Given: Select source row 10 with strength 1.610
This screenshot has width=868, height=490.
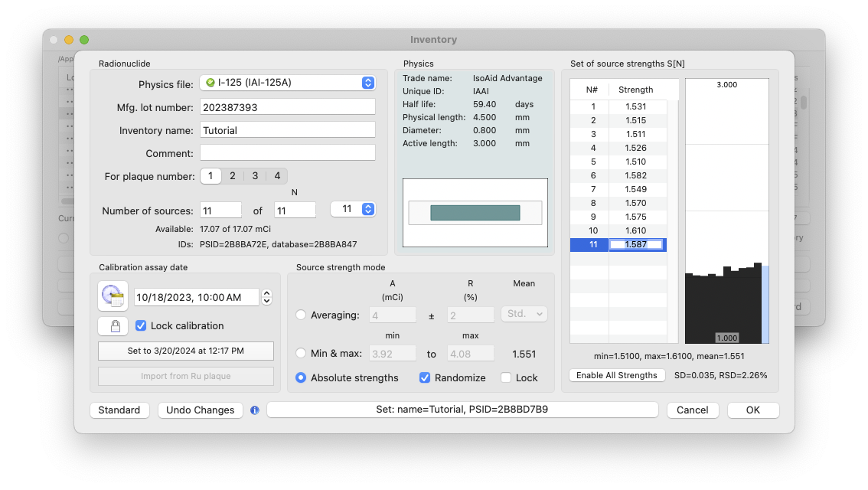Looking at the screenshot, I should click(618, 231).
